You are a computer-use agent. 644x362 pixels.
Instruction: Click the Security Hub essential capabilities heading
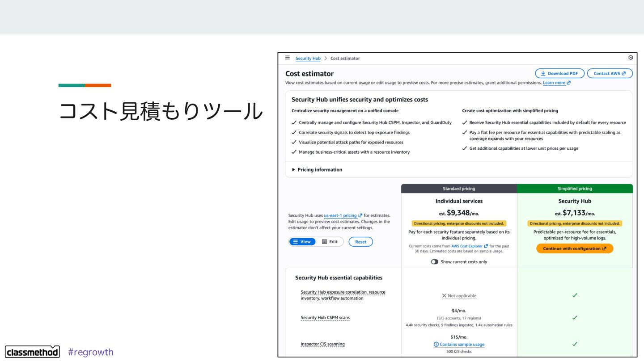point(339,278)
